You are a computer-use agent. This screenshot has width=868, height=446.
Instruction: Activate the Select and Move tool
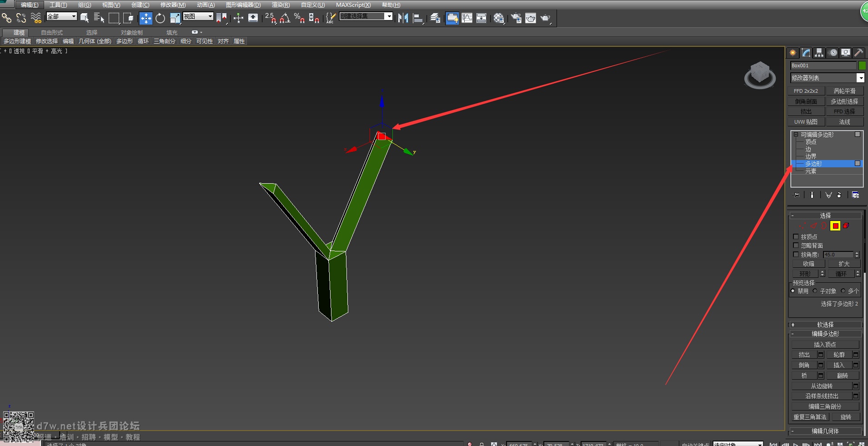pyautogui.click(x=146, y=18)
